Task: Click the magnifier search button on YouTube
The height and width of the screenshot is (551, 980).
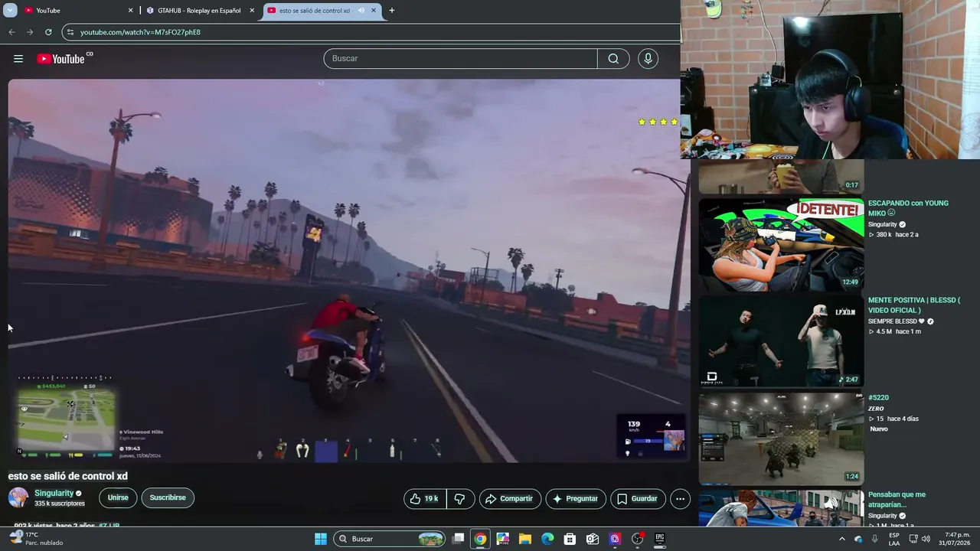Action: pyautogui.click(x=613, y=59)
